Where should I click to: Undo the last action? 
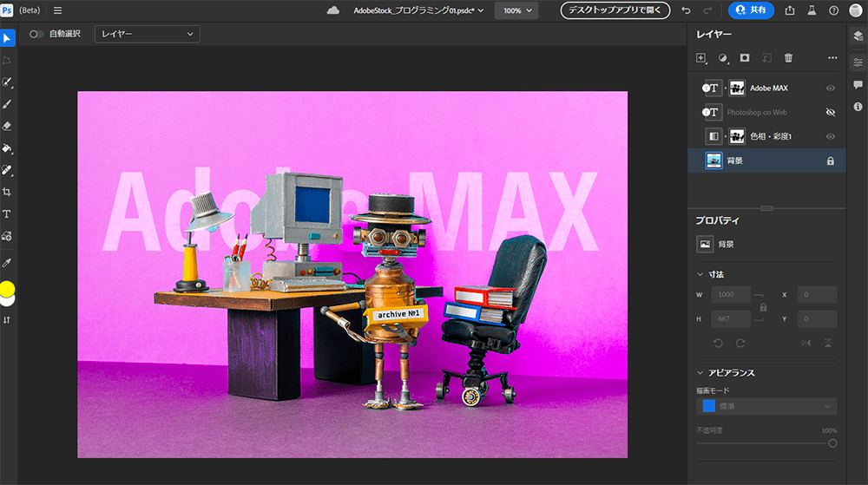click(x=686, y=10)
